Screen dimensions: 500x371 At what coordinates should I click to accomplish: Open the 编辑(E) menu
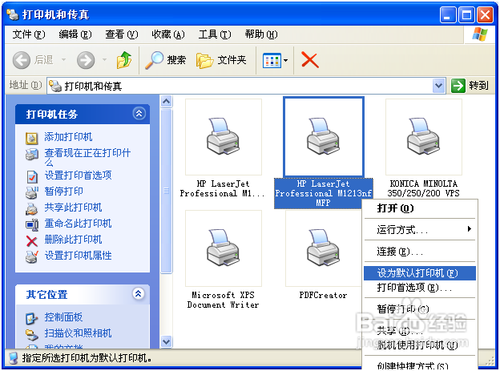coord(75,34)
